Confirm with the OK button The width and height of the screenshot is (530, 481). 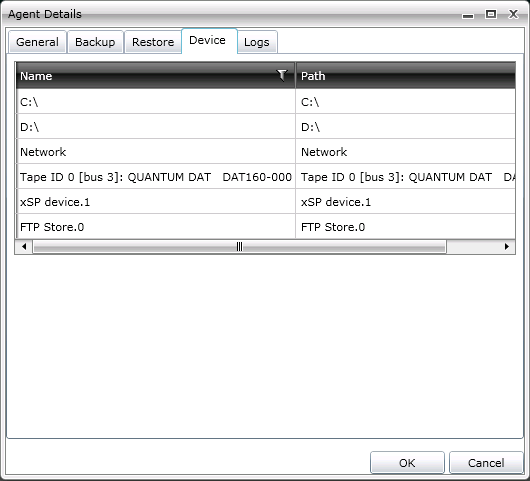(407, 463)
